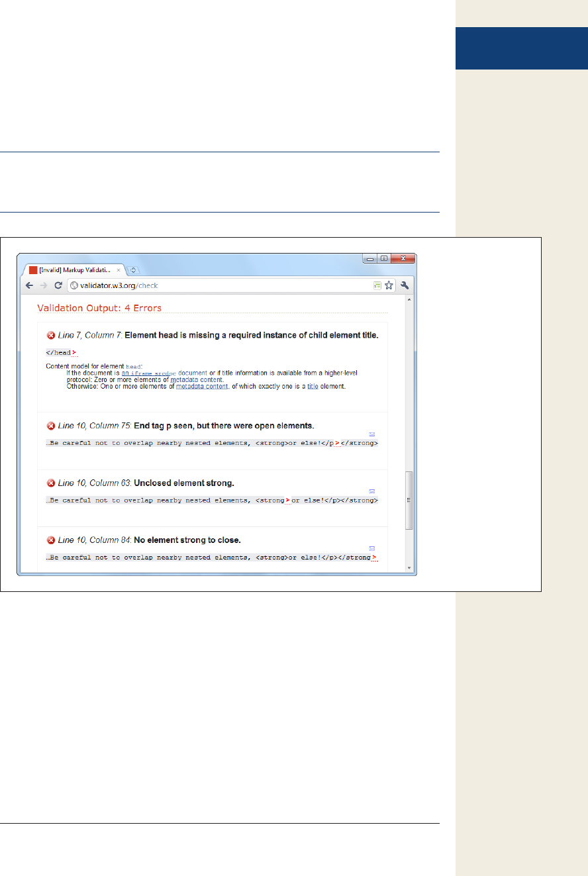Click the Validation Output: 4 Errors heading

99,308
